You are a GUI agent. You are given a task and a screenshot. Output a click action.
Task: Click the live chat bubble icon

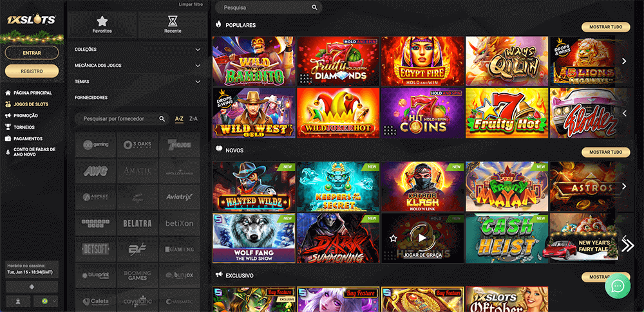617,286
